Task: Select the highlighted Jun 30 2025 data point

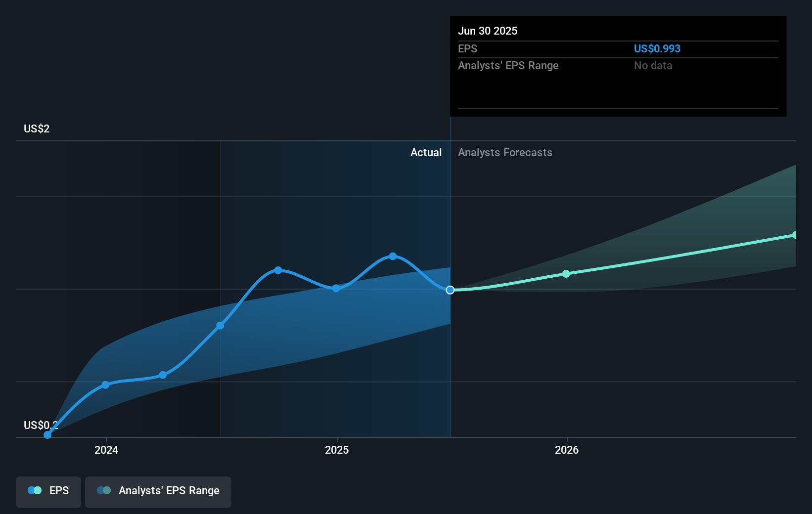Action: (450, 290)
